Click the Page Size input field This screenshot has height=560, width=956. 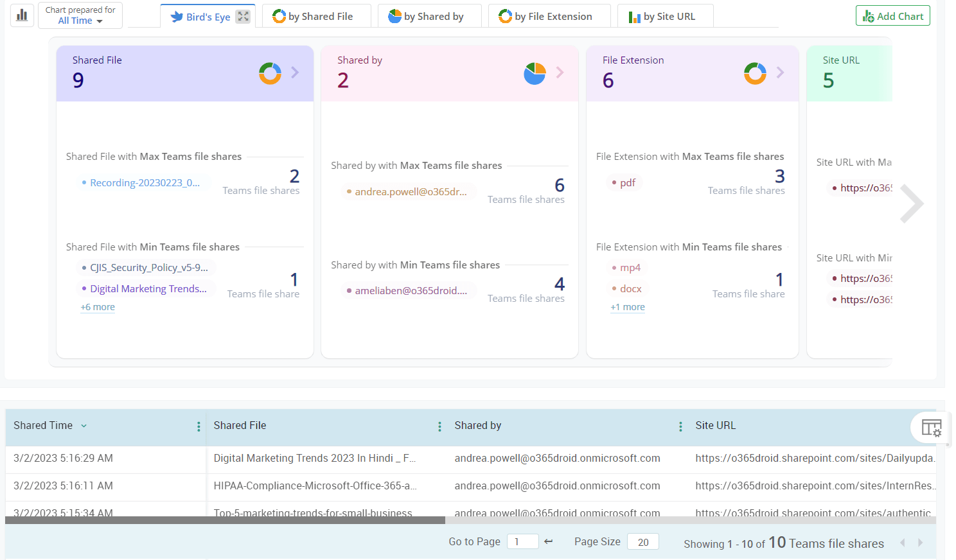643,542
